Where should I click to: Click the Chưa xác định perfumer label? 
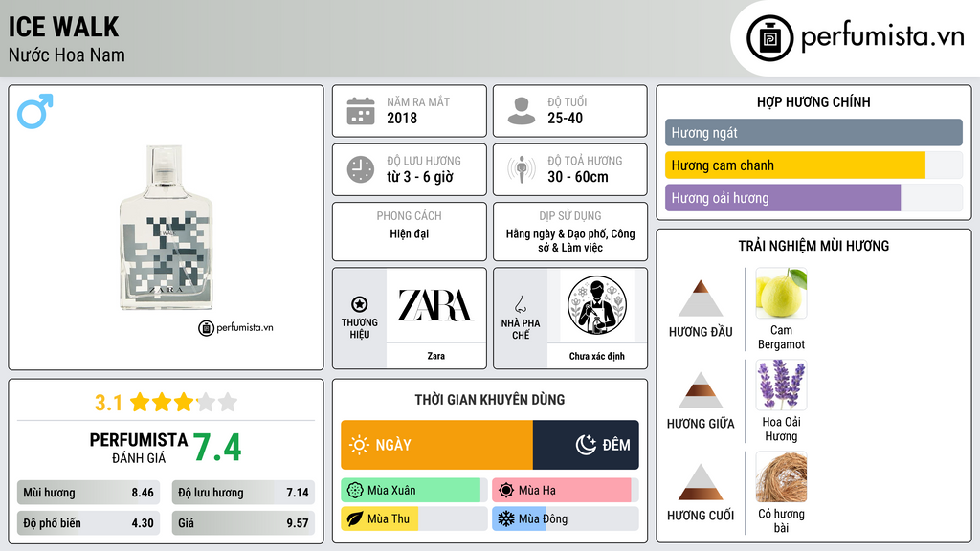[x=597, y=356]
